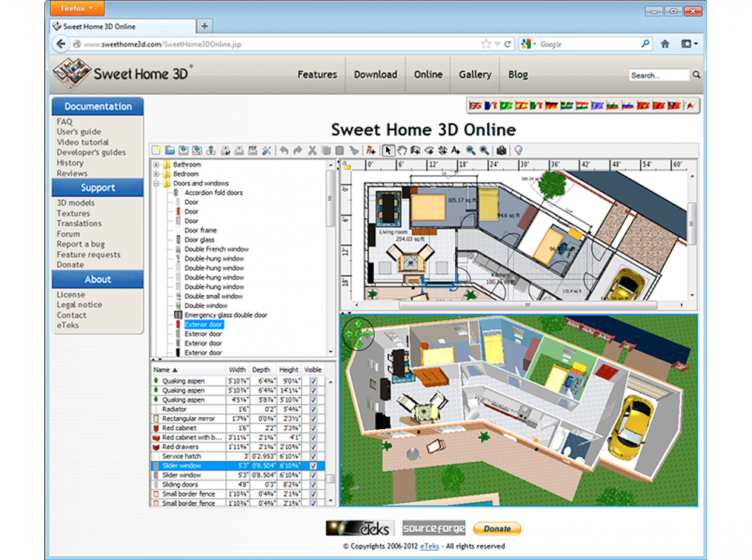
Task: Collapse the Doors and windows category
Action: pyautogui.click(x=158, y=183)
